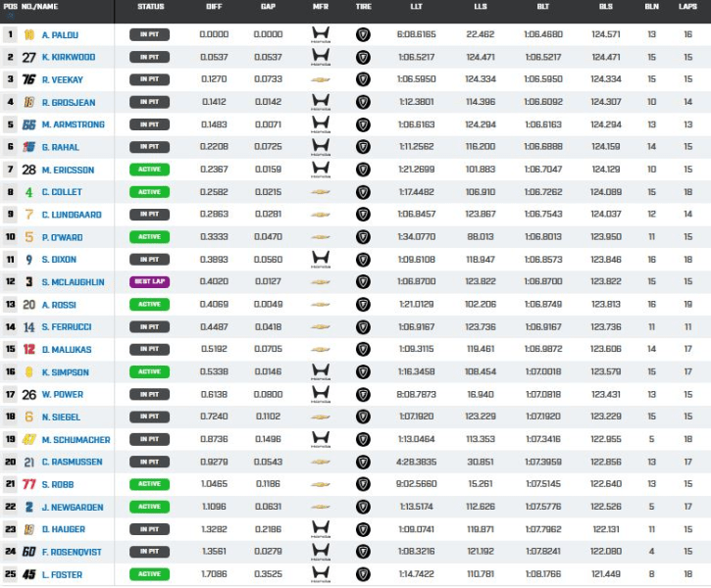Viewport: 711px width, 588px height.
Task: Click the diff value 1.3282
Action: click(214, 528)
